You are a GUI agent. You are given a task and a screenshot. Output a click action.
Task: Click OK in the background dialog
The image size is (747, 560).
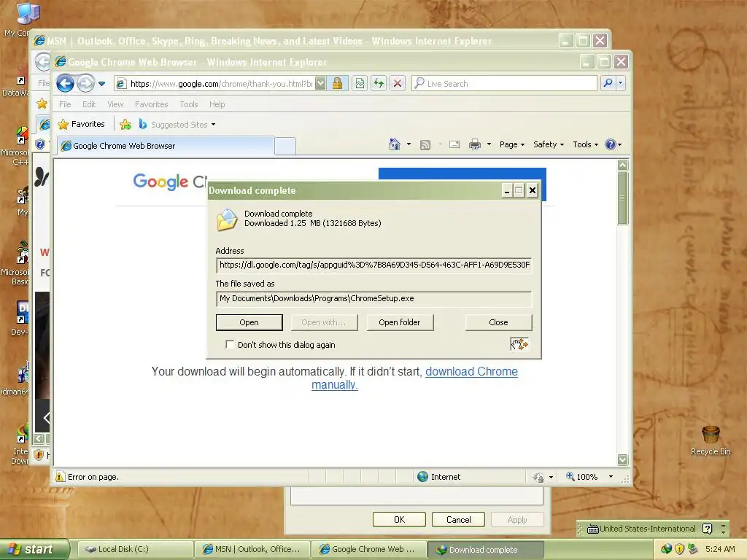pyautogui.click(x=399, y=519)
